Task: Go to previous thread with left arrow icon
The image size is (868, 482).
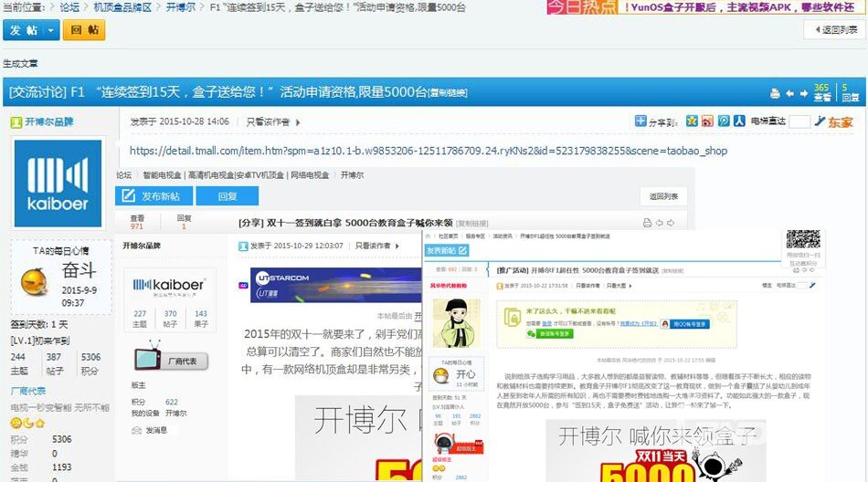Action: [790, 93]
